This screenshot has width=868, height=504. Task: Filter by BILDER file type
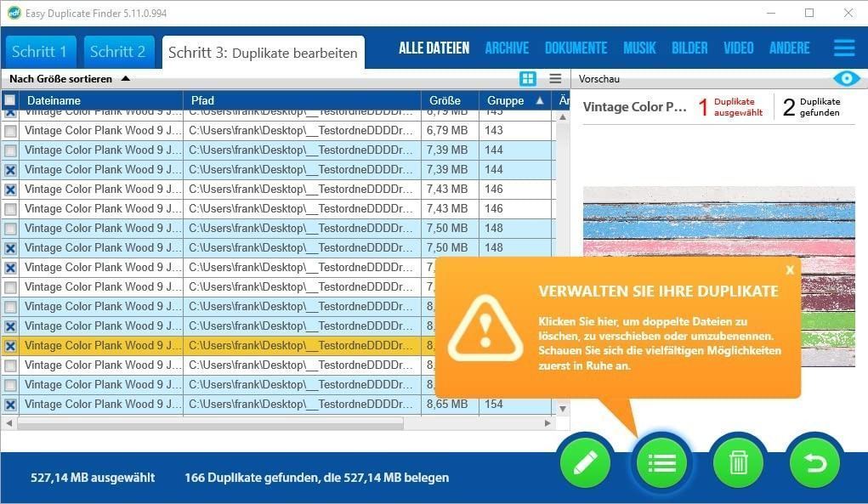click(x=689, y=48)
